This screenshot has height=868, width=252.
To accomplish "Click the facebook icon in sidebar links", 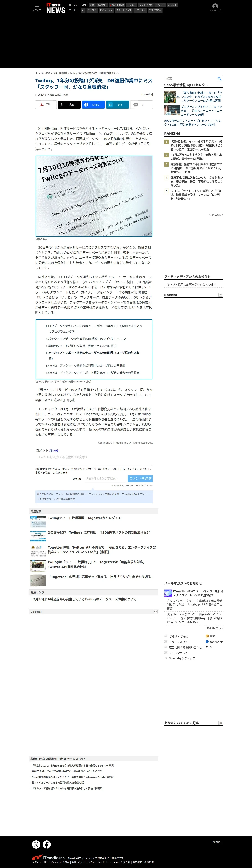I will click(x=207, y=642).
